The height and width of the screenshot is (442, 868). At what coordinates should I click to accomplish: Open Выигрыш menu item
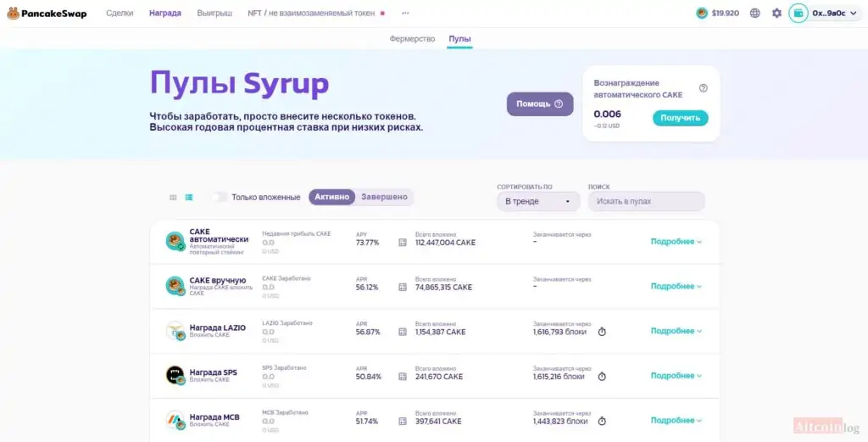(214, 13)
